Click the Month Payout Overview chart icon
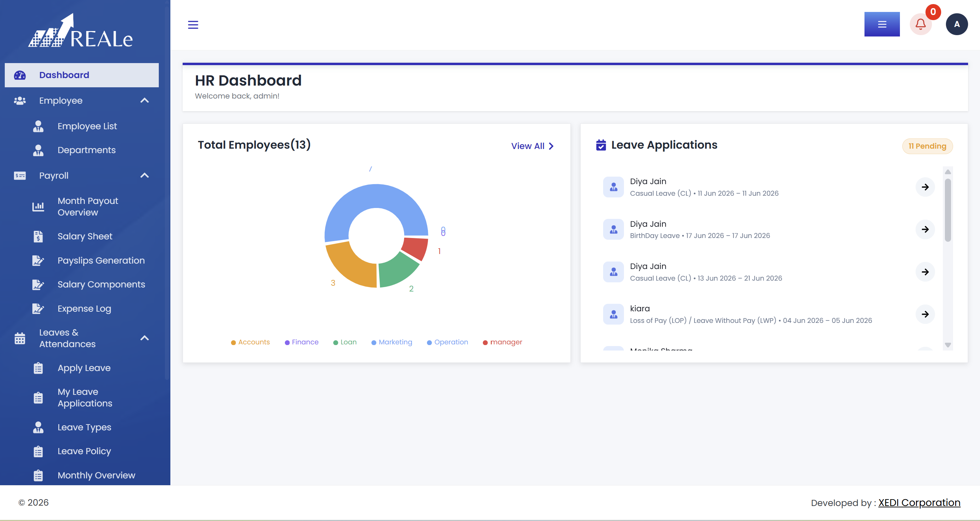The image size is (980, 521). [x=38, y=207]
